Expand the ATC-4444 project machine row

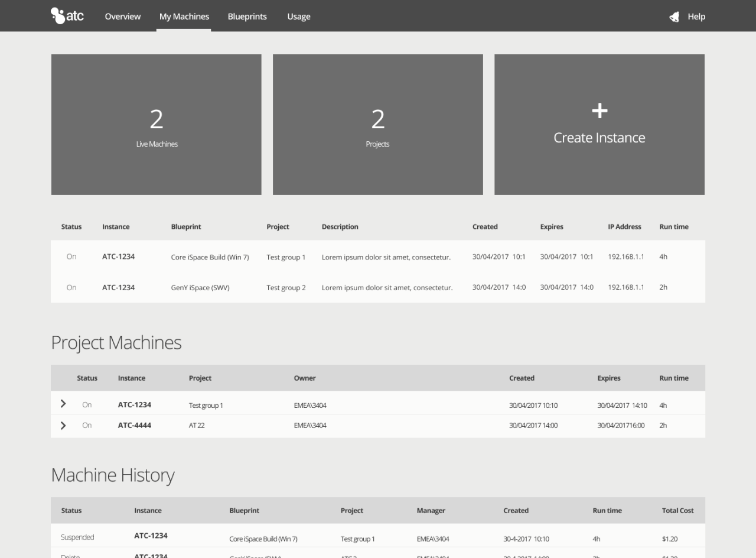click(x=63, y=425)
